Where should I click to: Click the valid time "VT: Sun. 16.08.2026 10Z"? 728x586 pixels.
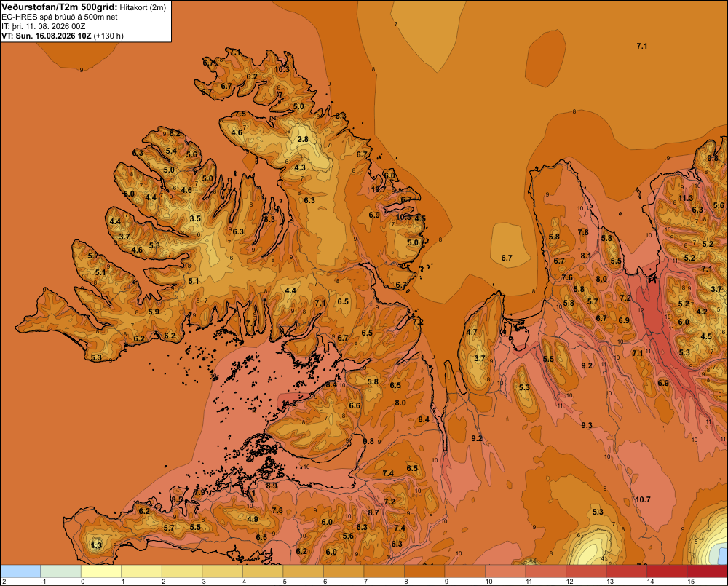click(47, 36)
